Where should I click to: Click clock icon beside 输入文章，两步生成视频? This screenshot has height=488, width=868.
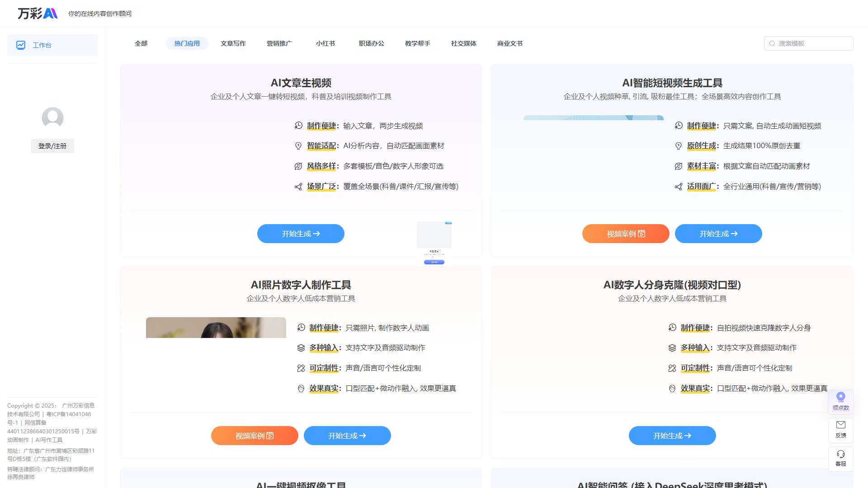click(x=298, y=126)
